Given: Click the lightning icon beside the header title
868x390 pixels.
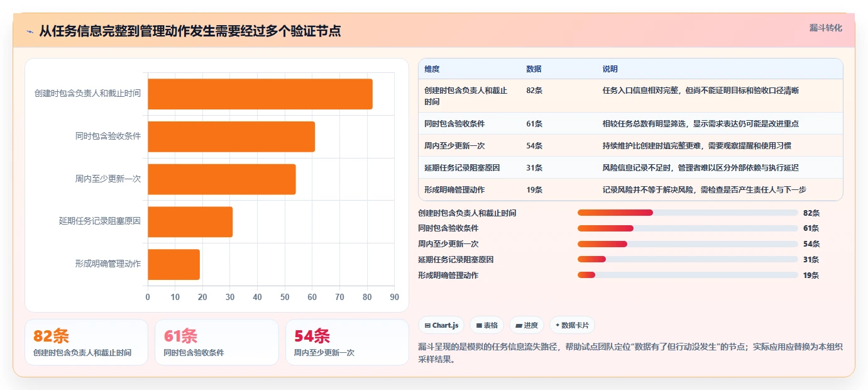Looking at the screenshot, I should pos(30,31).
